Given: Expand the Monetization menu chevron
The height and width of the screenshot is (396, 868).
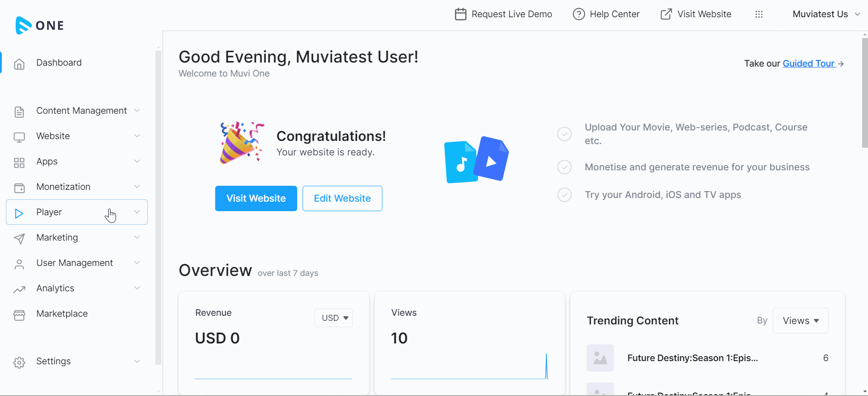Looking at the screenshot, I should coord(137,187).
